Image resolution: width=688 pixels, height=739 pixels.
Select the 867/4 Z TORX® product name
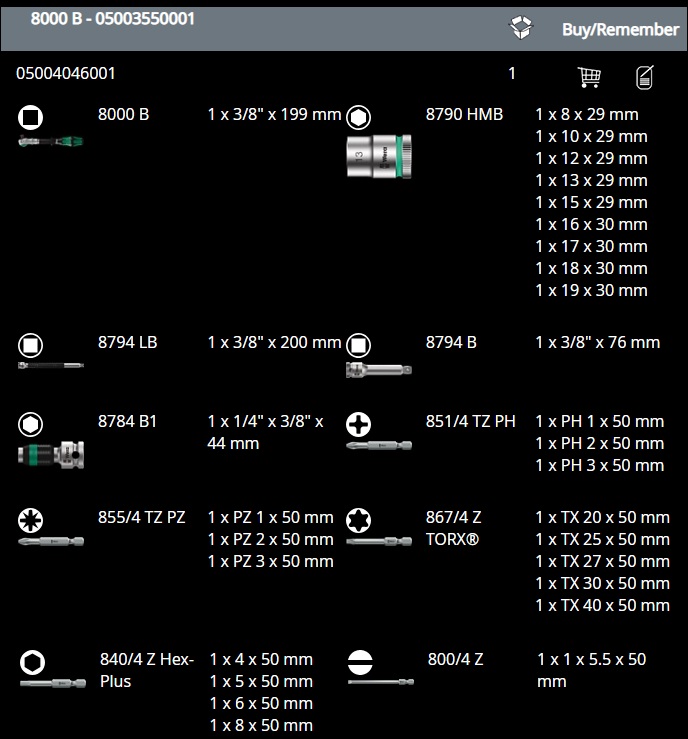tap(453, 528)
